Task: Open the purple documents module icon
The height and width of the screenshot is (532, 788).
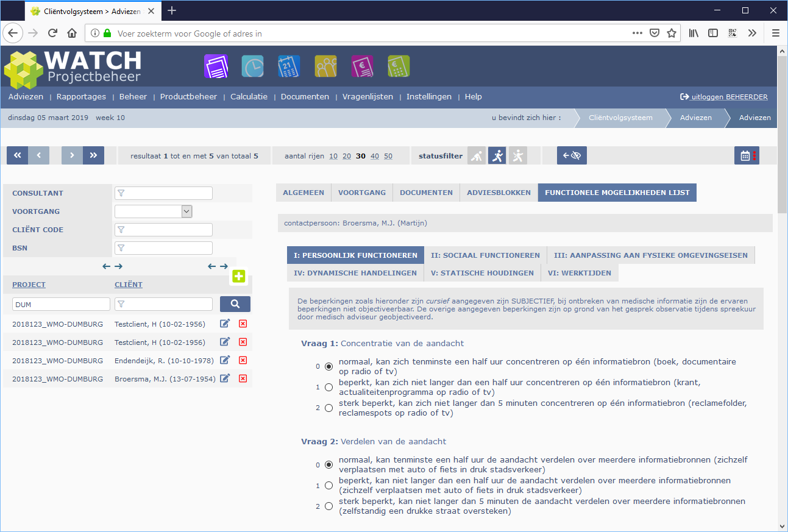Action: (216, 66)
